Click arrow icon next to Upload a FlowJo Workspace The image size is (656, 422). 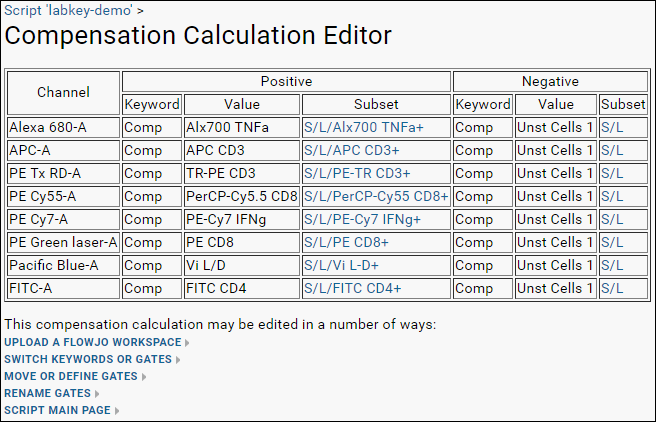(187, 343)
